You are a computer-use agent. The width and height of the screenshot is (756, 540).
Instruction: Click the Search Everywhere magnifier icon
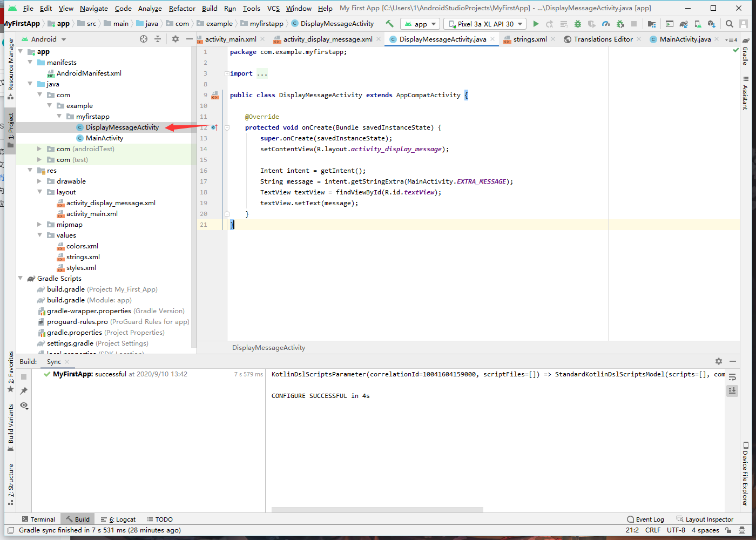tap(730, 24)
